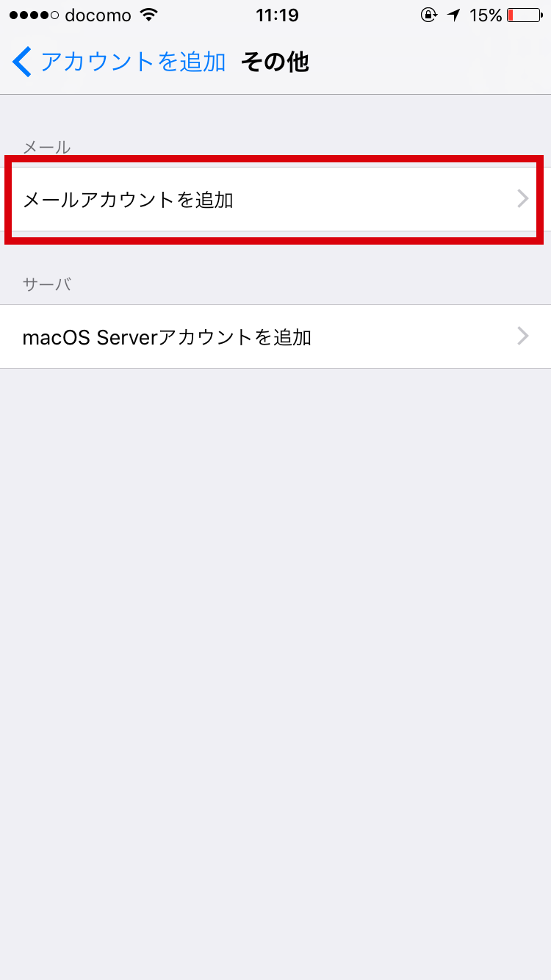This screenshot has width=551, height=980.
Task: Tap chevron beside macOS Server account row
Action: click(523, 336)
